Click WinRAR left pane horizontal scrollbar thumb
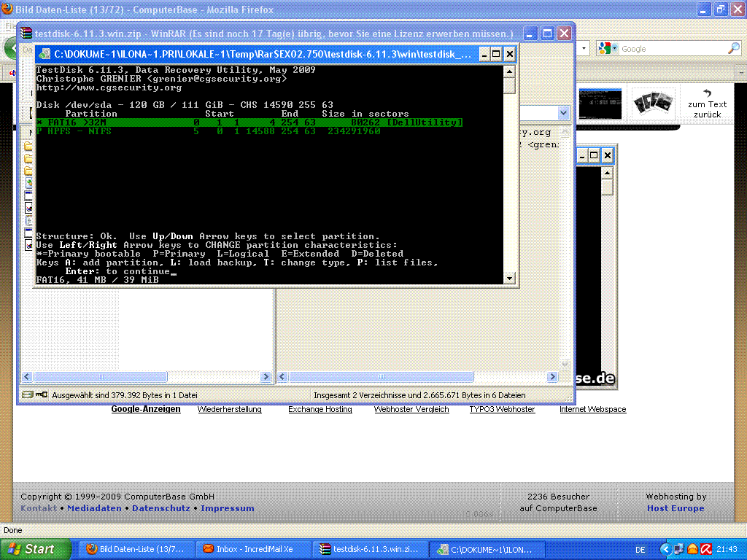Image resolution: width=747 pixels, height=560 pixels. [100, 377]
